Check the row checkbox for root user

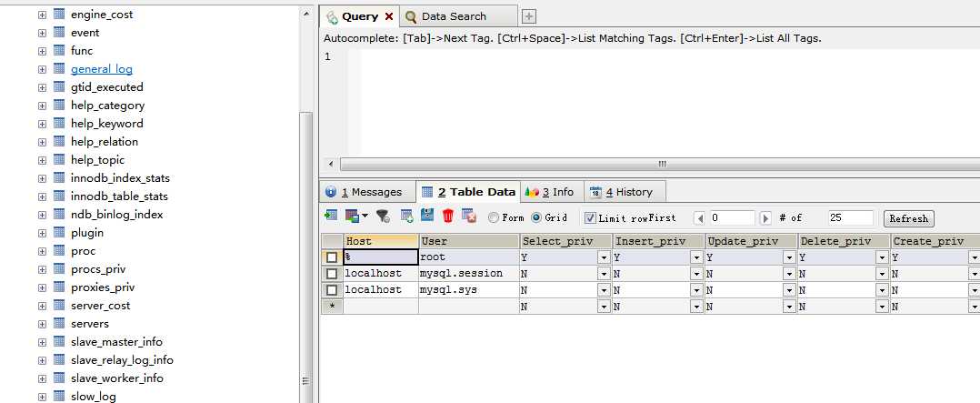(x=332, y=257)
